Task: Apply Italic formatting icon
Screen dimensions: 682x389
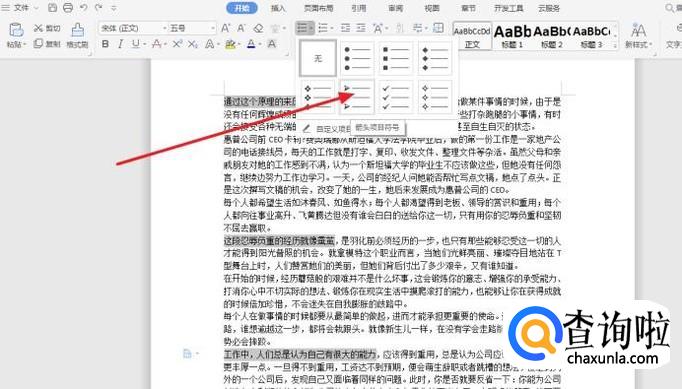Action: click(120, 44)
